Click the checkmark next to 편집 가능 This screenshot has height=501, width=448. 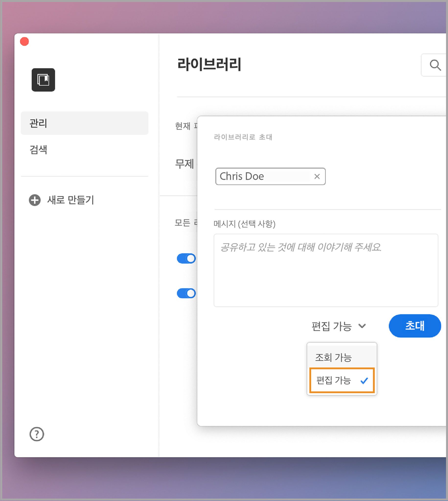[365, 381]
